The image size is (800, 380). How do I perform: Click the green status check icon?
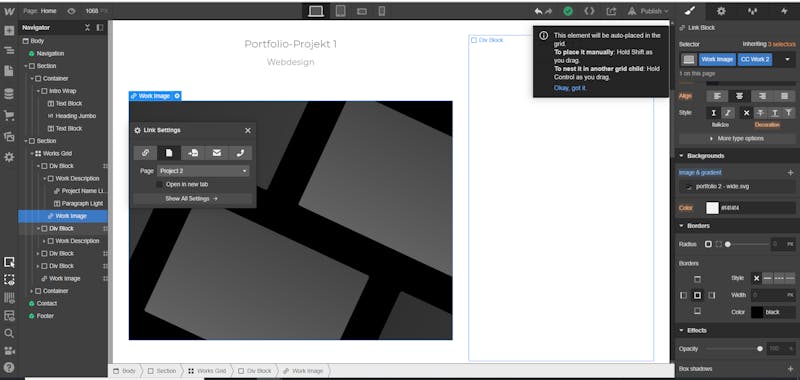click(568, 11)
